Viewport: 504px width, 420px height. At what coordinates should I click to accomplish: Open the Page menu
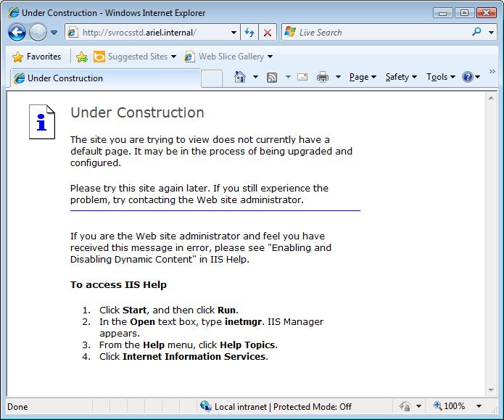click(363, 77)
